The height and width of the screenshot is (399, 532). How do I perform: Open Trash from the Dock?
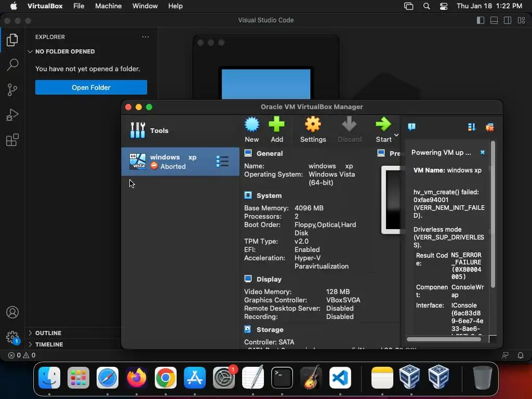tap(482, 378)
